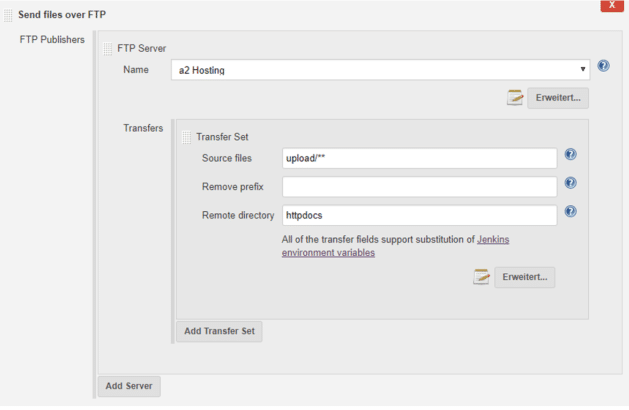Focus the Source files input field
The image size is (629, 410).
(x=420, y=158)
